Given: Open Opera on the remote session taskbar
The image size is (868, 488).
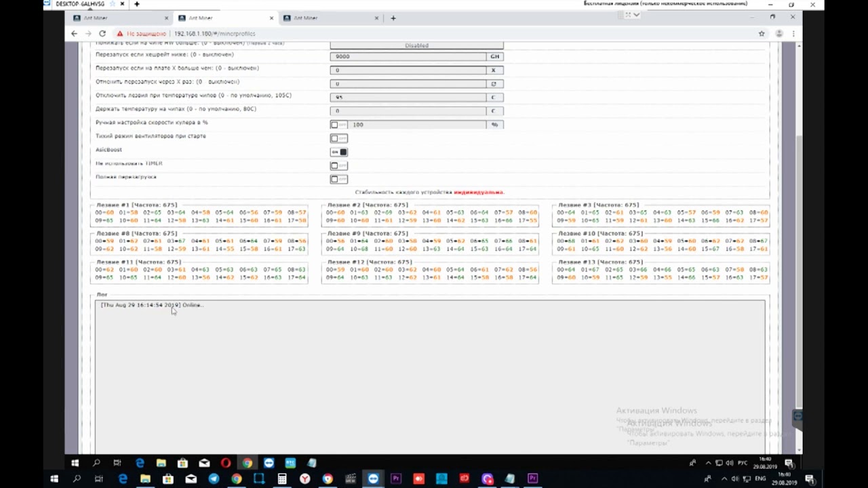Looking at the screenshot, I should tap(226, 463).
